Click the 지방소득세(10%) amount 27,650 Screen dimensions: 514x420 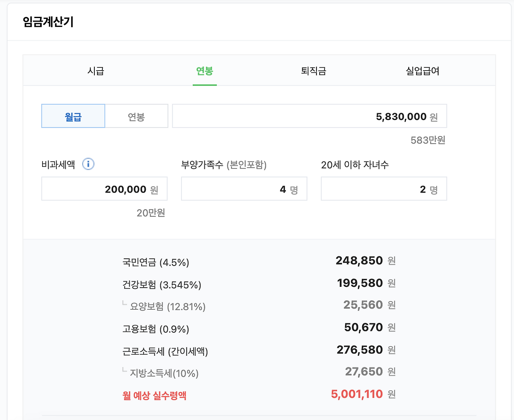click(364, 372)
